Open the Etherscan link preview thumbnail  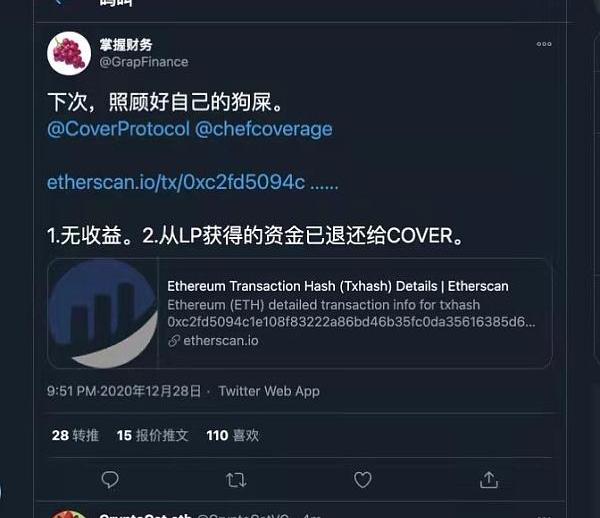point(103,313)
